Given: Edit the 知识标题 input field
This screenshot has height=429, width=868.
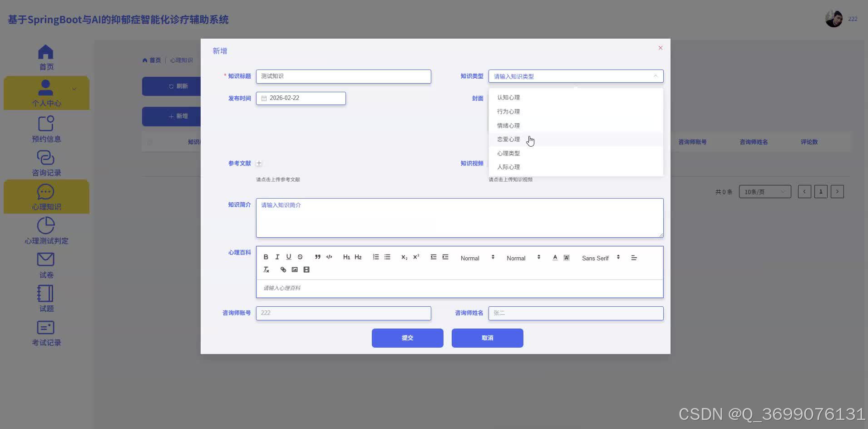Looking at the screenshot, I should tap(343, 76).
